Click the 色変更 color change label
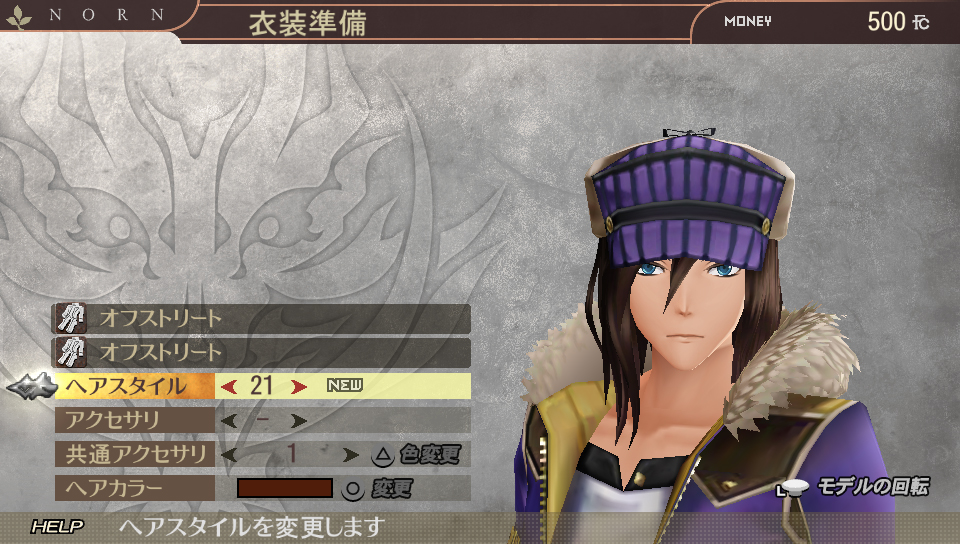 click(x=430, y=455)
